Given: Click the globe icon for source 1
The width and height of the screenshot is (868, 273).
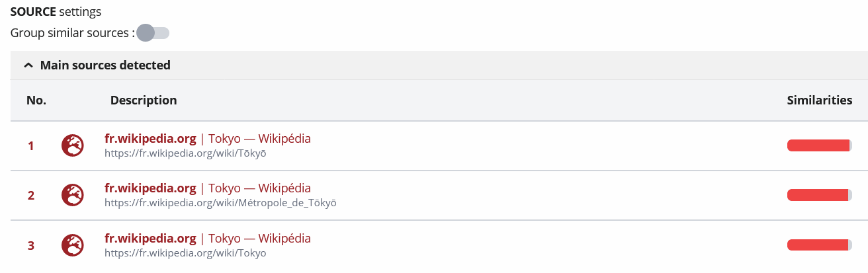Looking at the screenshot, I should click(72, 145).
